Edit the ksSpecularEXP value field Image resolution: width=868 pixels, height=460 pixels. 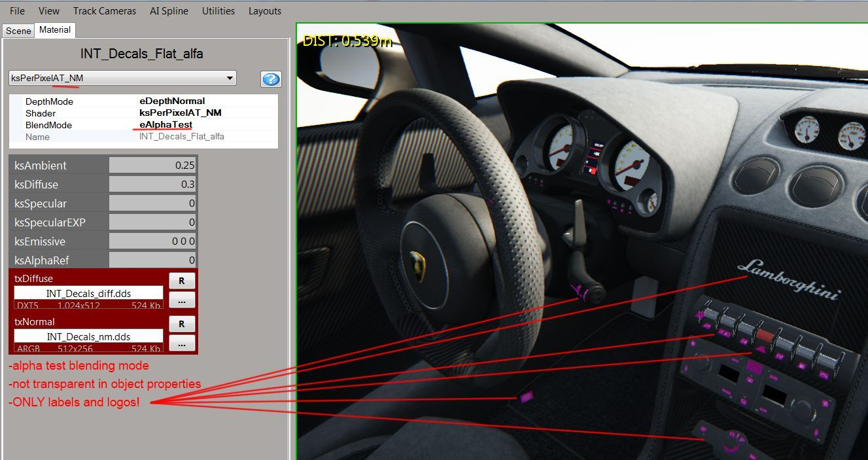(153, 222)
